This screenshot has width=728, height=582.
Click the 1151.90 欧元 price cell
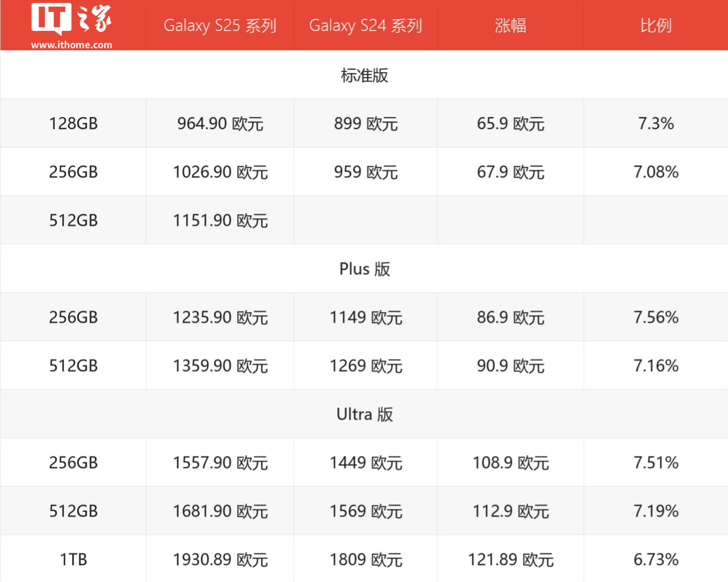point(220,220)
